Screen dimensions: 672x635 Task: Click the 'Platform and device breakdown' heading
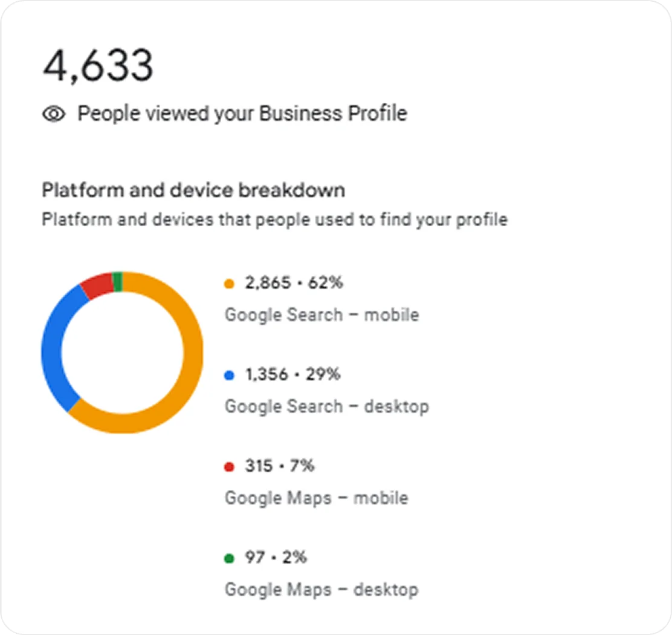pyautogui.click(x=193, y=190)
